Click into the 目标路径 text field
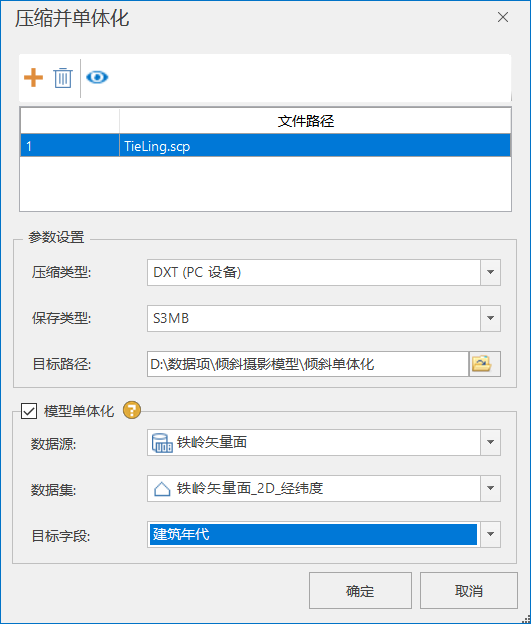The image size is (531, 624). point(308,364)
